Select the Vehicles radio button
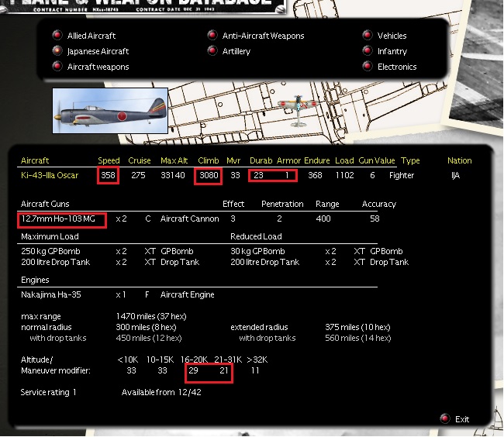The height and width of the screenshot is (437, 504). tap(368, 35)
